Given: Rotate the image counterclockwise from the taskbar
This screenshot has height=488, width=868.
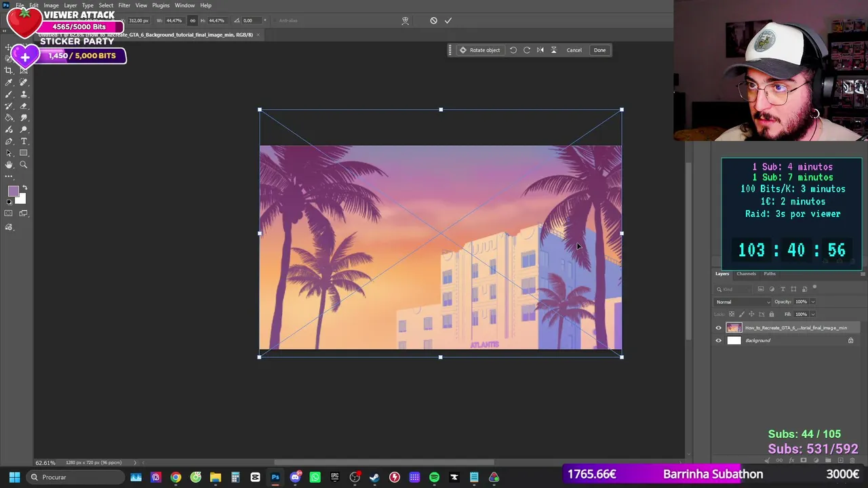Looking at the screenshot, I should [513, 50].
